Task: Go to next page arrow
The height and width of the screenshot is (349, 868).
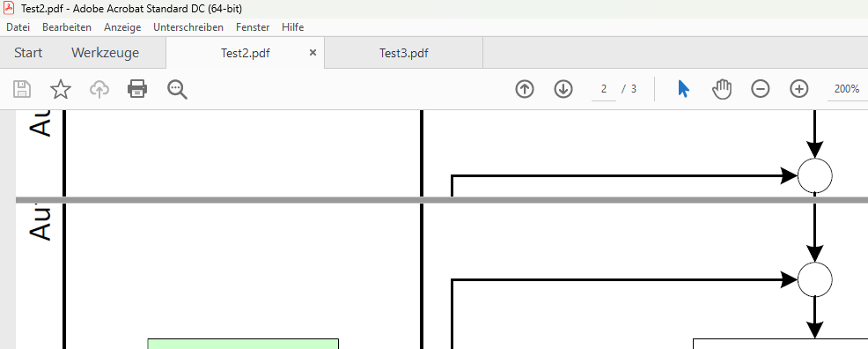Action: tap(563, 89)
